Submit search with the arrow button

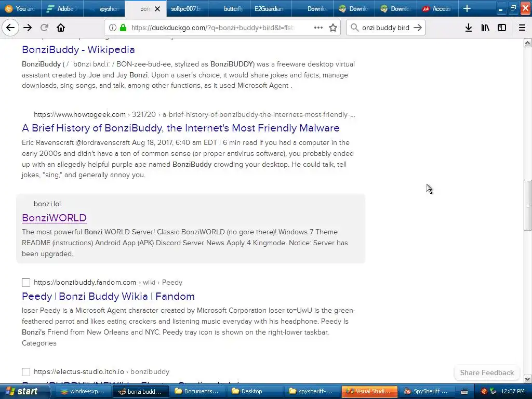(x=418, y=28)
